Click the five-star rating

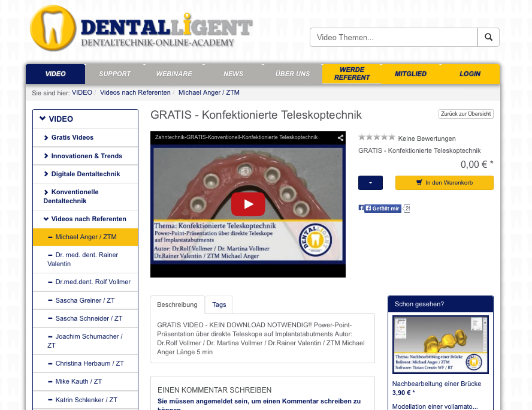pos(377,137)
